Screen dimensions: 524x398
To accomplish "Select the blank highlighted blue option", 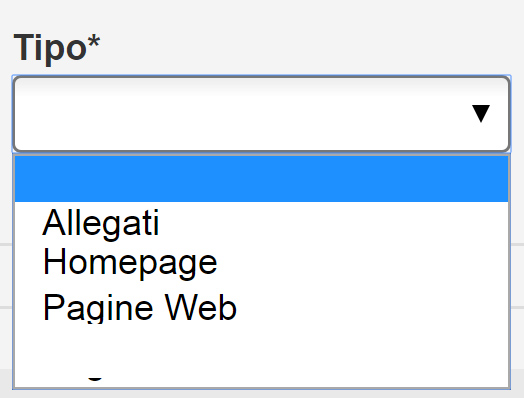I will pyautogui.click(x=261, y=179).
